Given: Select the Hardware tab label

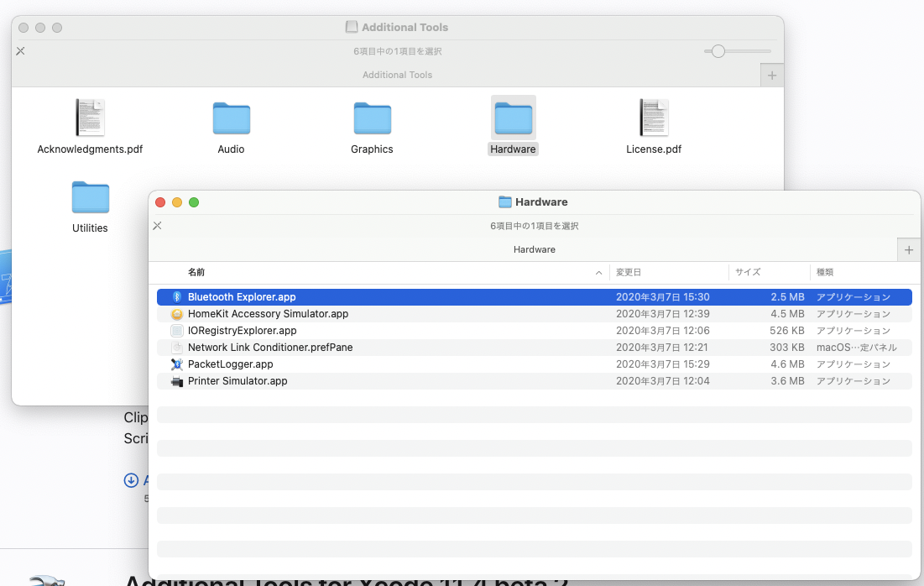Looking at the screenshot, I should pyautogui.click(x=535, y=250).
